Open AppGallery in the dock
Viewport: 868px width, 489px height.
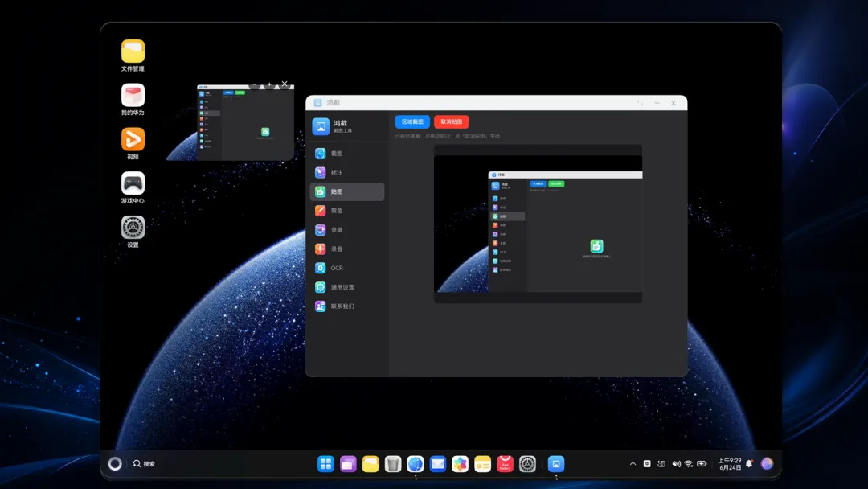505,464
